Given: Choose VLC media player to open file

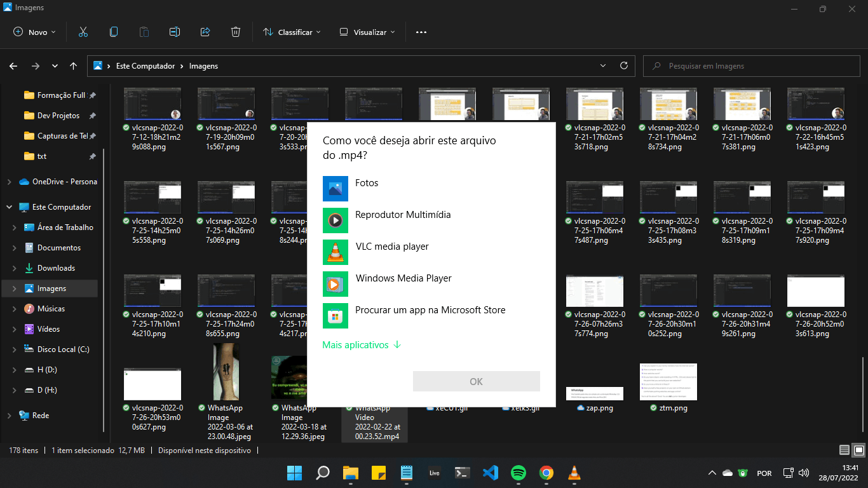Looking at the screenshot, I should (391, 247).
